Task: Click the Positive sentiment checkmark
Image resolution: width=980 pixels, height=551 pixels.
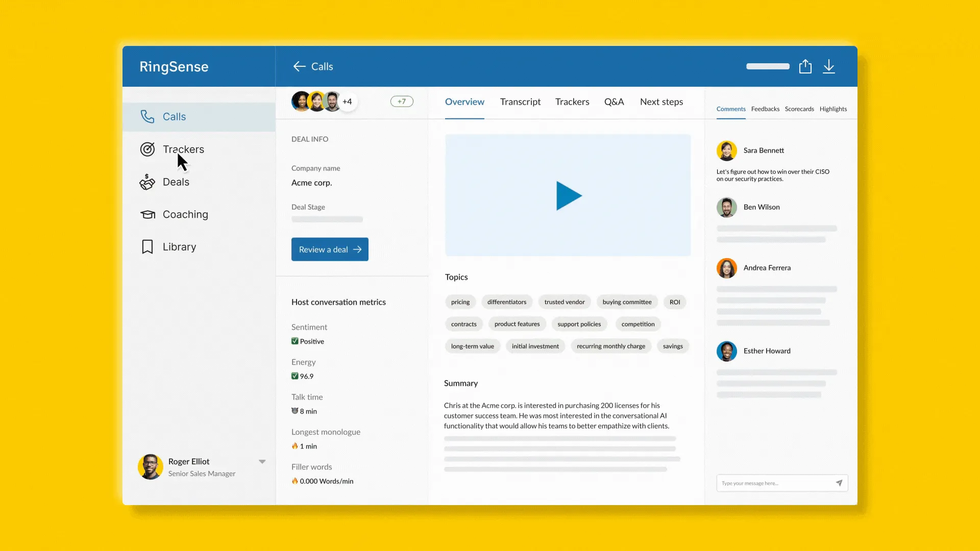Action: click(295, 341)
